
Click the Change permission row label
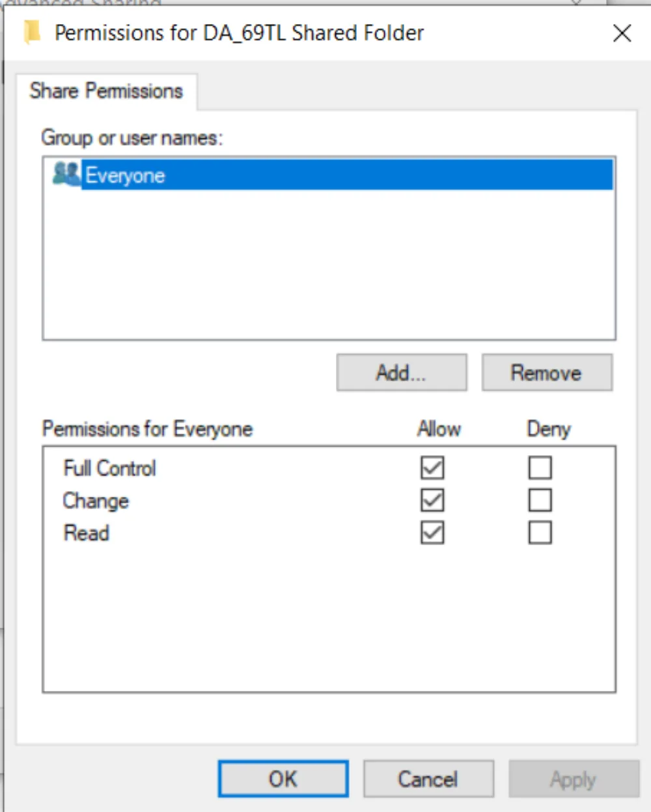pos(96,501)
